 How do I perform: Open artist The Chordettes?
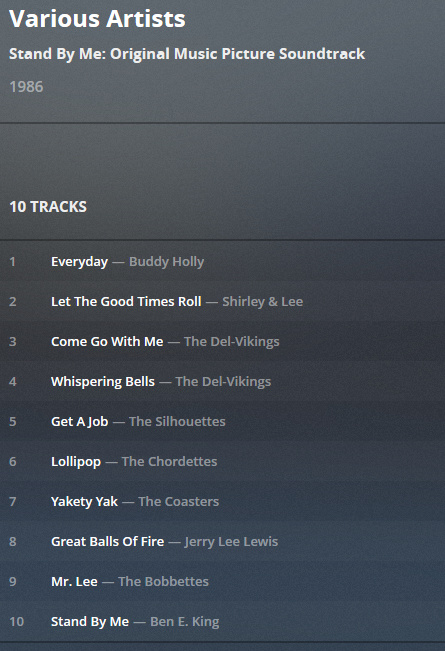click(169, 461)
